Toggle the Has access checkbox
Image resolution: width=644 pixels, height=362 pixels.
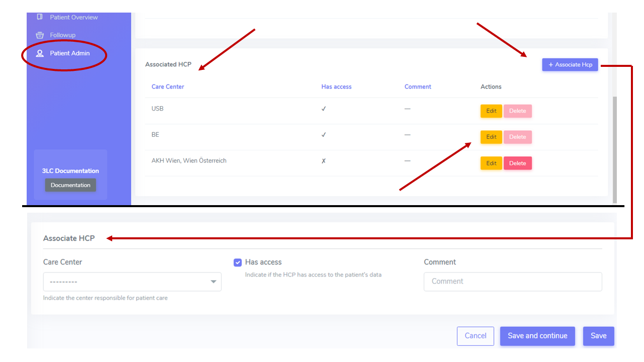(x=237, y=262)
